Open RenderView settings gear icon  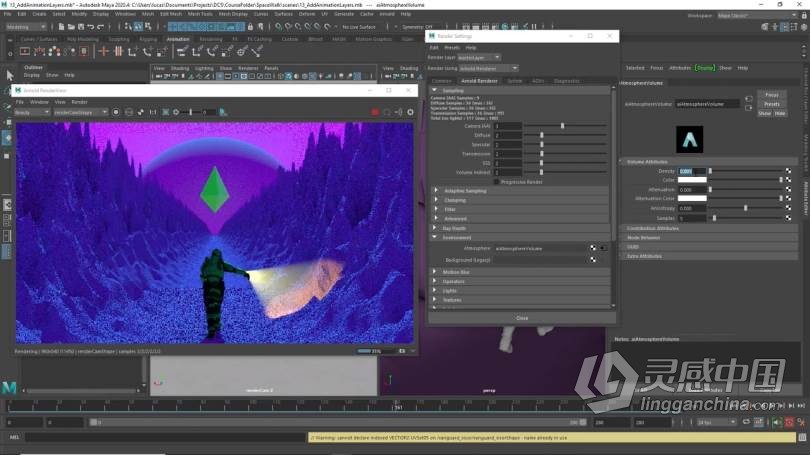click(410, 112)
